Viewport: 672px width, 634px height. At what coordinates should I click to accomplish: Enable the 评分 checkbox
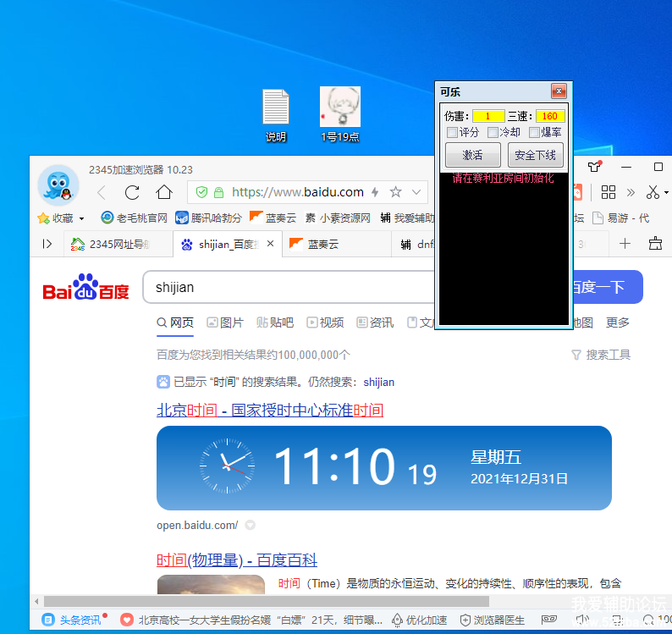452,132
